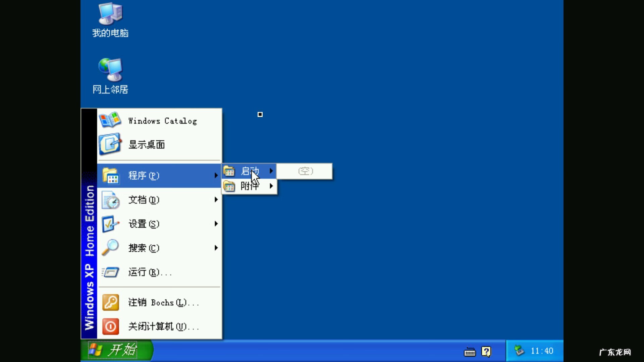Expand the Accessories (附件) submenu arrow
644x362 pixels.
271,186
